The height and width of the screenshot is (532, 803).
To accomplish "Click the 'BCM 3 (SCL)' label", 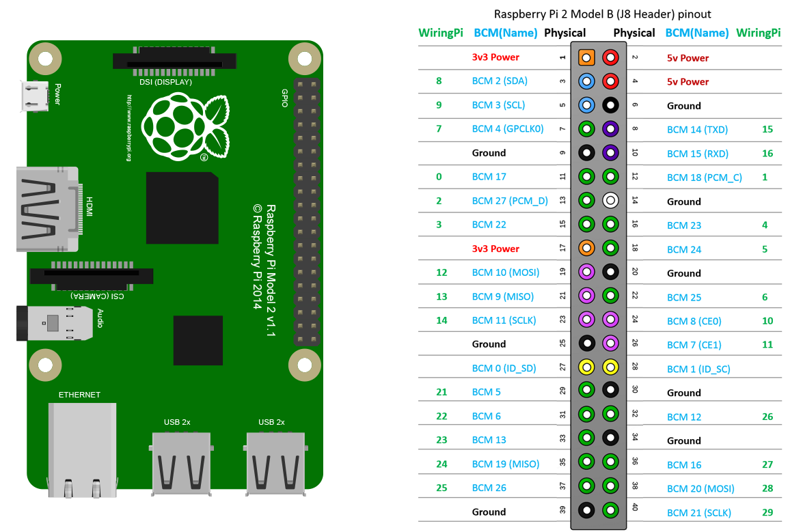I will pos(498,105).
